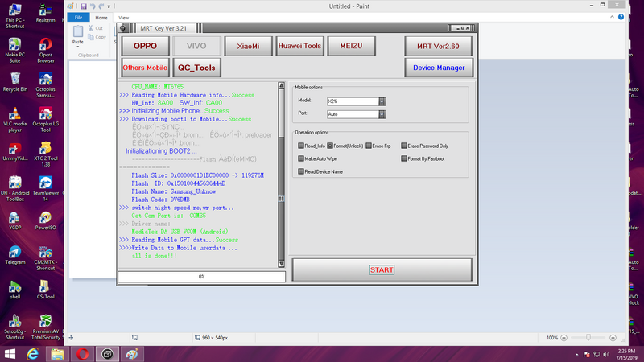This screenshot has height=362, width=644.
Task: Open MRT Ver2.60
Action: 438,46
